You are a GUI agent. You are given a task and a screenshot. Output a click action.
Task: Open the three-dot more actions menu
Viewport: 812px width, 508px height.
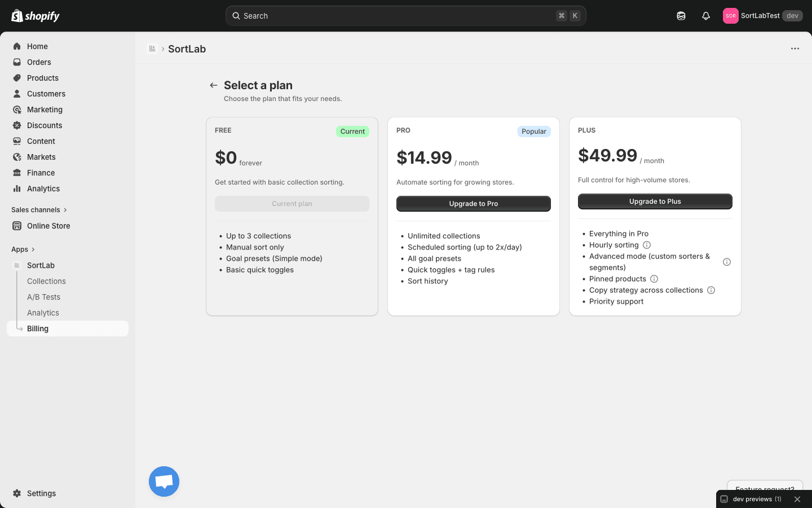click(795, 49)
